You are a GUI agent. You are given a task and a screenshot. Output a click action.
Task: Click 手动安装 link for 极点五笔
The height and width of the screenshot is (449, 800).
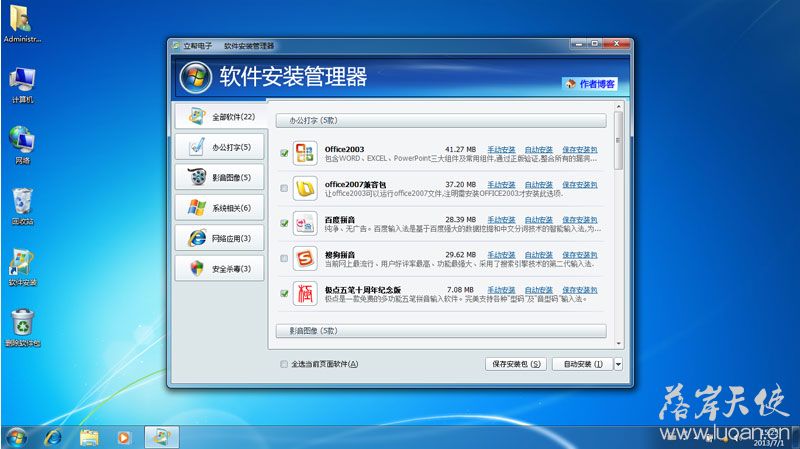(501, 290)
